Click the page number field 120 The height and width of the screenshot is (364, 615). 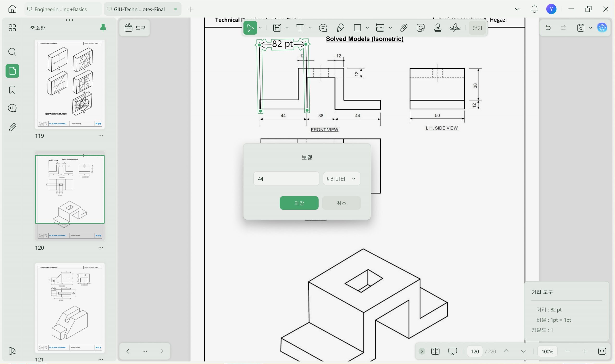click(x=475, y=351)
